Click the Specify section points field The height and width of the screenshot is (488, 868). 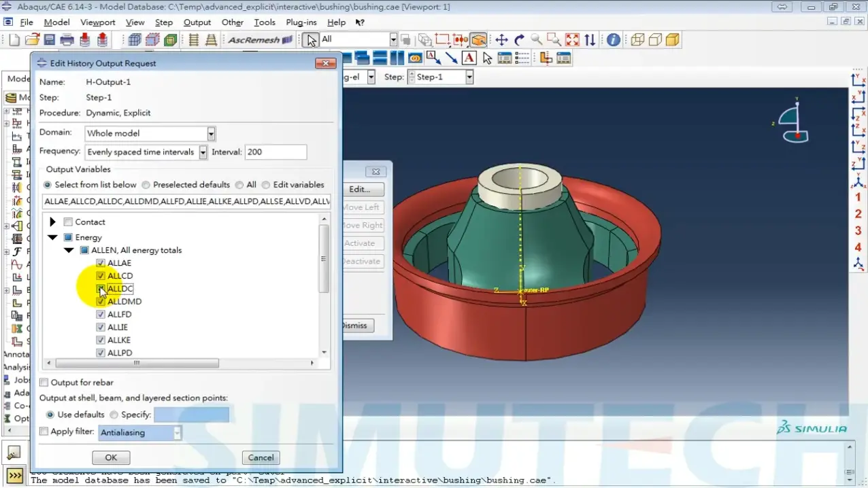point(192,415)
